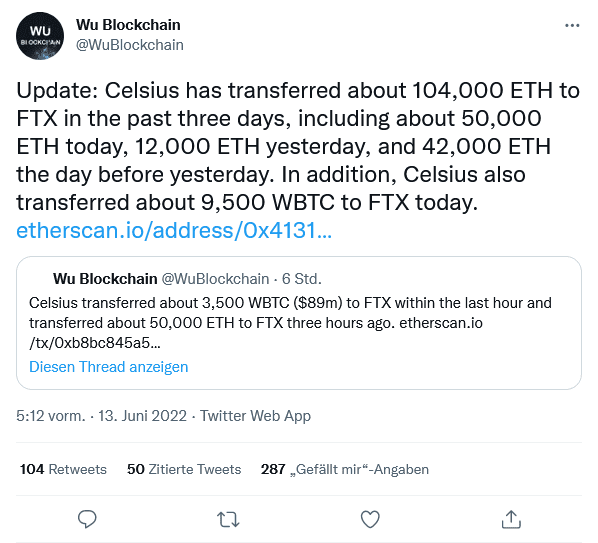
Task: Click Diesen Thread anzeigen link
Action: (x=109, y=367)
